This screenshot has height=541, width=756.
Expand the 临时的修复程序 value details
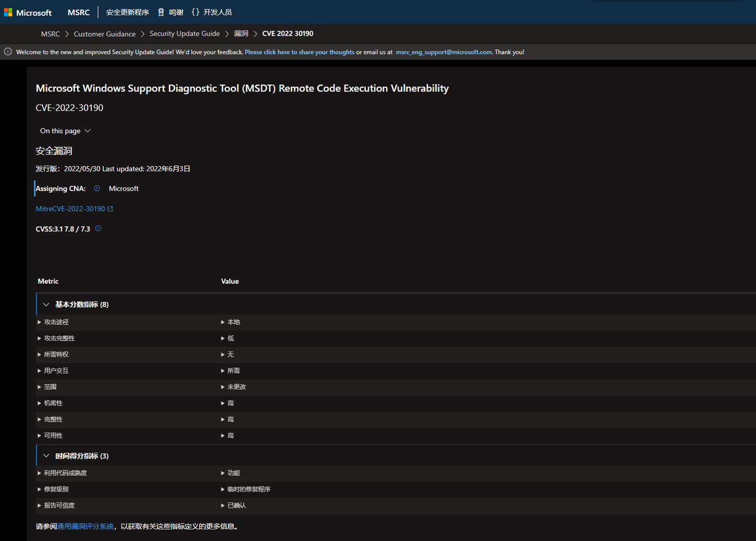click(x=246, y=490)
